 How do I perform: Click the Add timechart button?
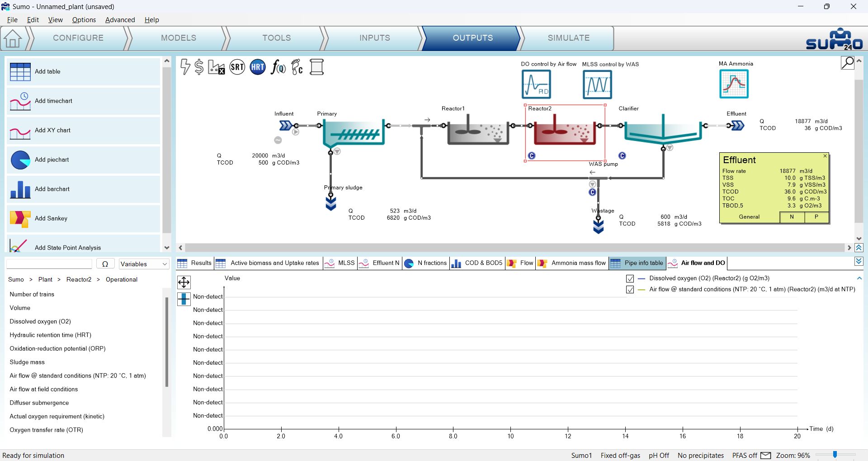point(84,101)
